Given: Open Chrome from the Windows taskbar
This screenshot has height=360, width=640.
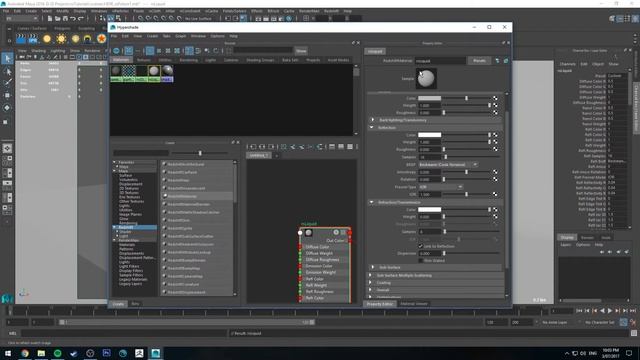Looking at the screenshot, I should (x=25, y=353).
